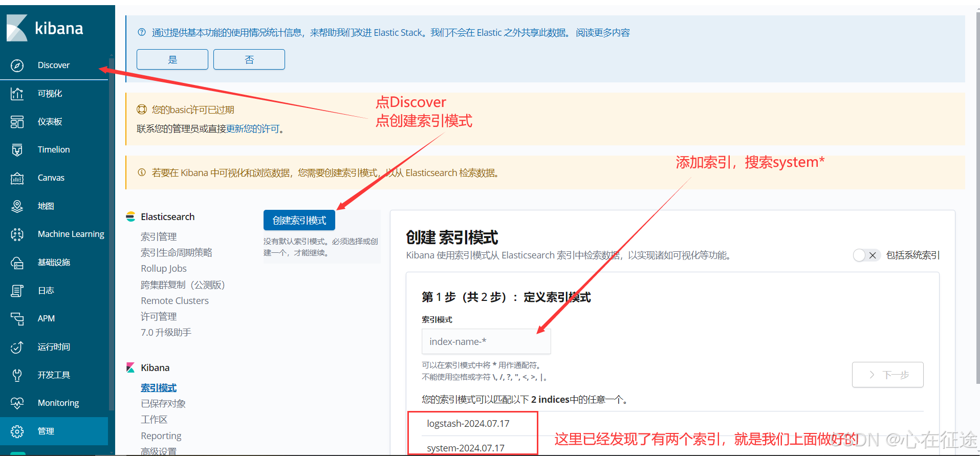Open Discover via its compass icon
Image resolution: width=980 pixels, height=456 pixels.
tap(17, 66)
